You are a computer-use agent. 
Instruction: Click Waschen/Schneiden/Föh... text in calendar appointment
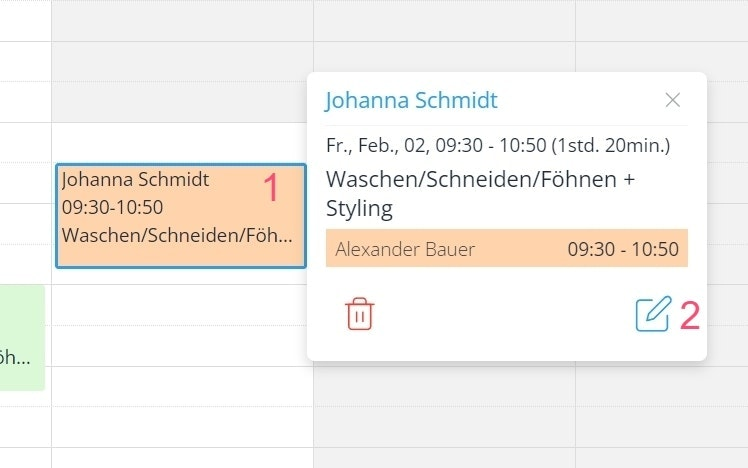click(x=177, y=235)
